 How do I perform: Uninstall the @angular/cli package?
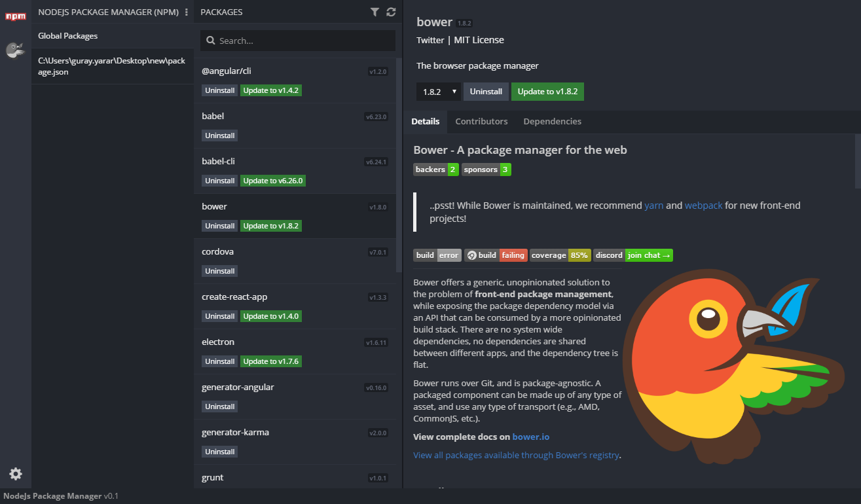pyautogui.click(x=219, y=90)
